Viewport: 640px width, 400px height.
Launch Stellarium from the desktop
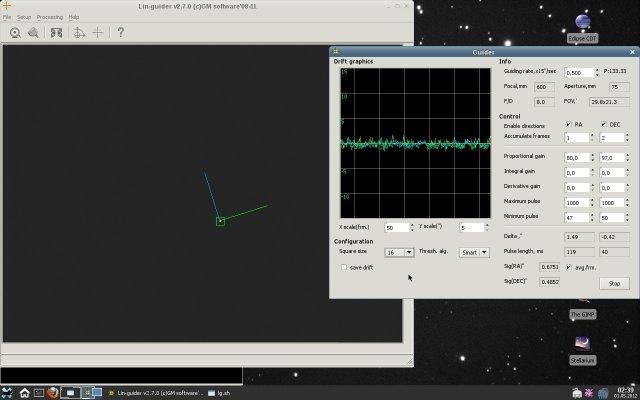coord(582,345)
